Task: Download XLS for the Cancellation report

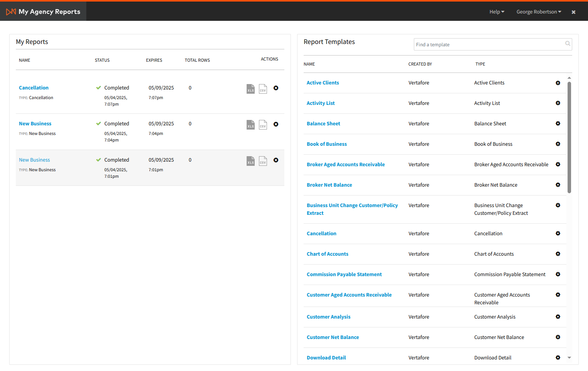Action: click(x=250, y=89)
